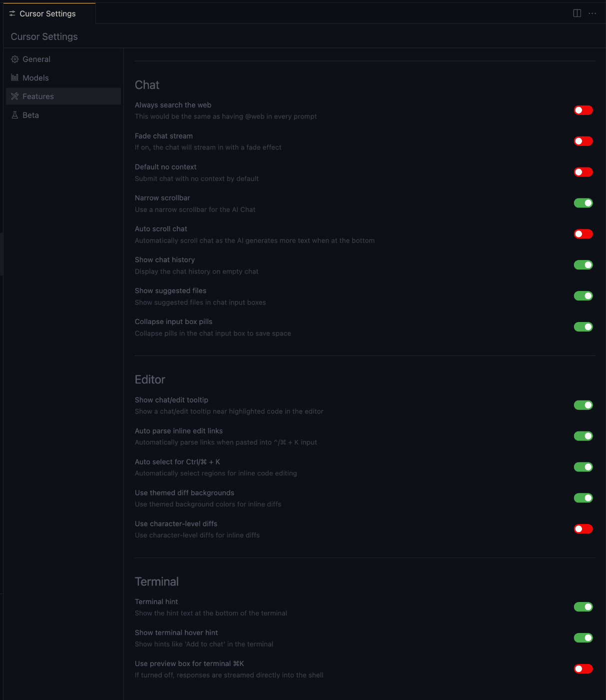Enable Auto scroll chat toggle
This screenshot has width=606, height=700.
pos(583,234)
